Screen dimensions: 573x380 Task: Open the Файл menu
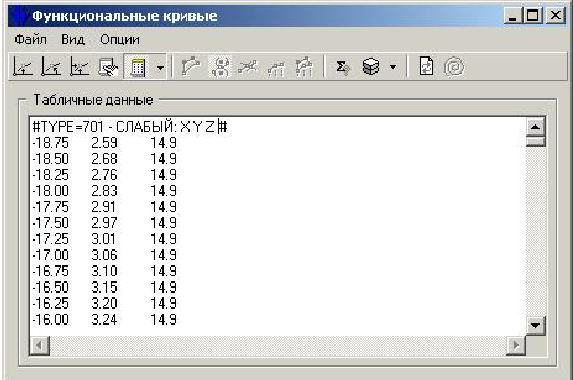(31, 39)
